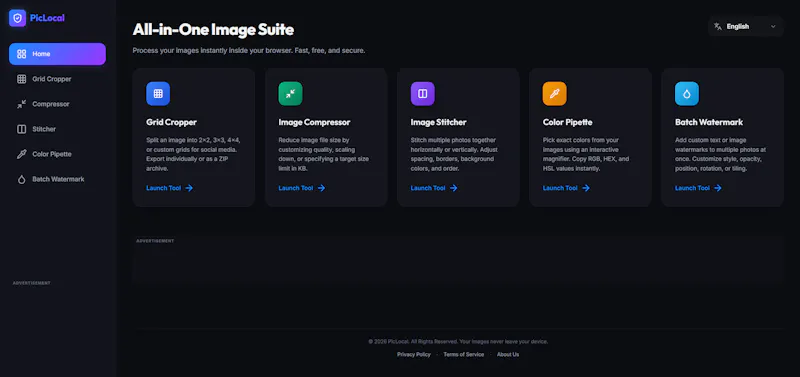This screenshot has height=377, width=800.
Task: Click the translate icon beside English
Action: [x=718, y=27]
